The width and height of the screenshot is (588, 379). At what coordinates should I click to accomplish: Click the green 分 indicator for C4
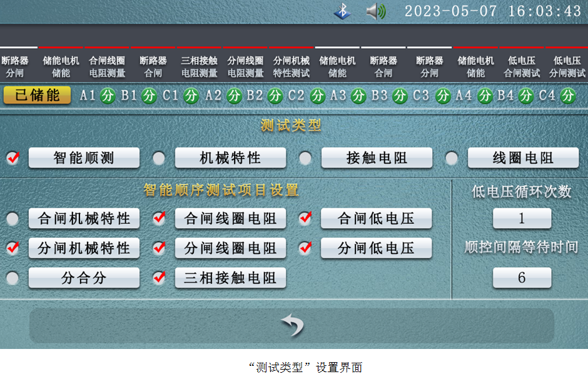pos(567,96)
